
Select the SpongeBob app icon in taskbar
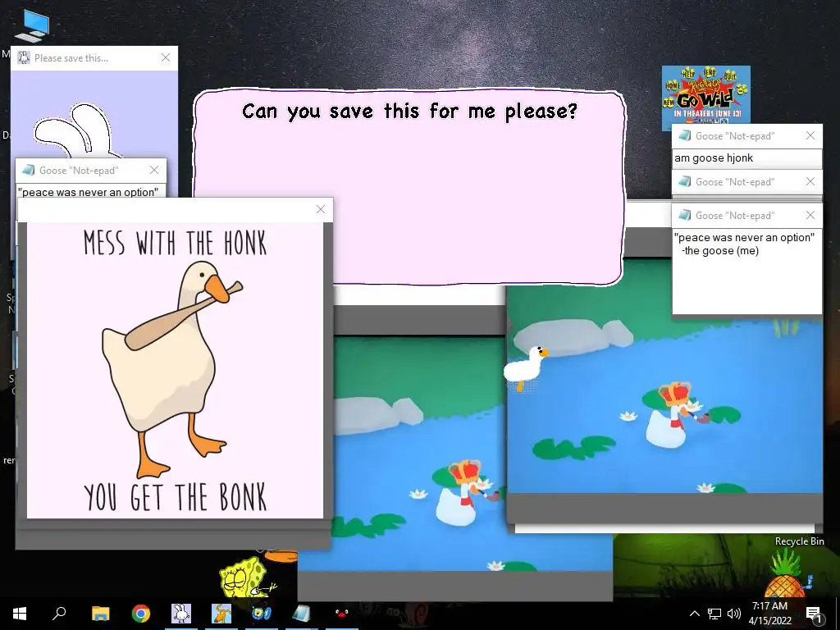tap(262, 614)
